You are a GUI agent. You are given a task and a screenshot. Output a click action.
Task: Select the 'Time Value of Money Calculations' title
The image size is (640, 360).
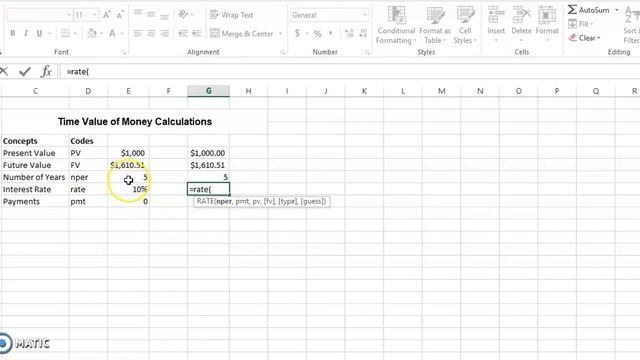[x=135, y=122]
